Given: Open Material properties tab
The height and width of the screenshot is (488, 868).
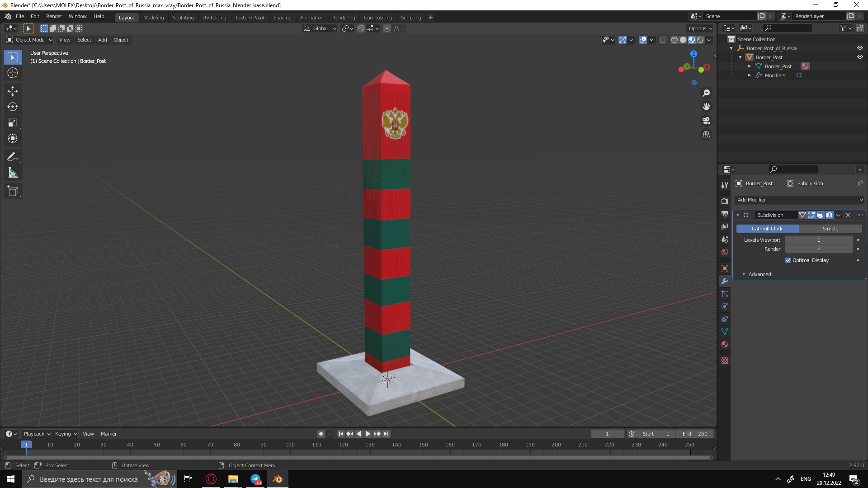Looking at the screenshot, I should [x=725, y=344].
